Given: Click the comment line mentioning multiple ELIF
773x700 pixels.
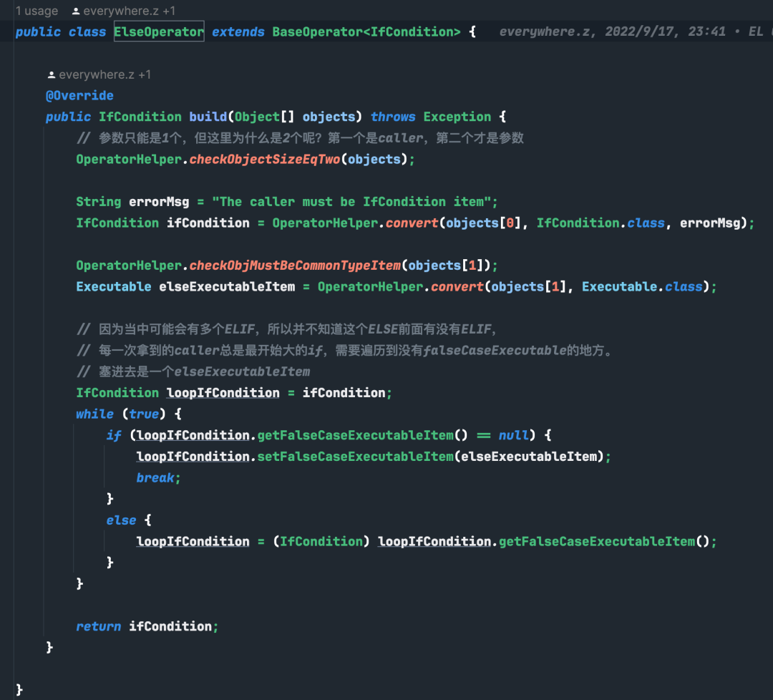Looking at the screenshot, I should coord(287,329).
